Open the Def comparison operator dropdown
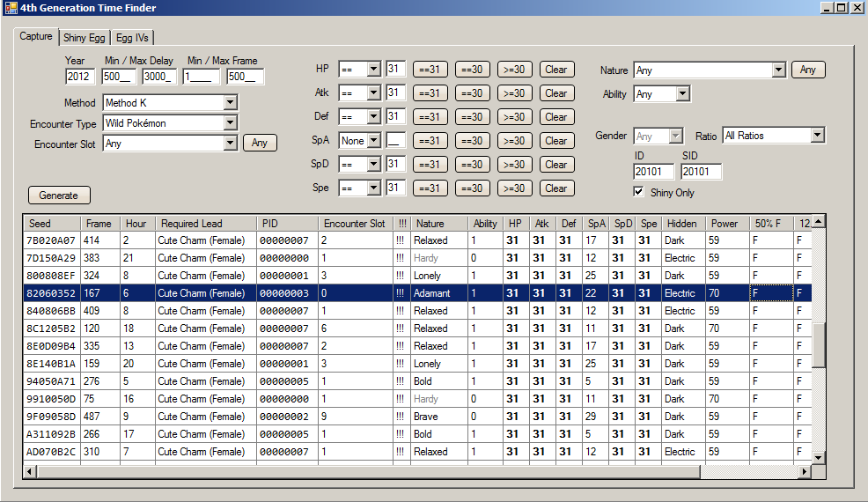The width and height of the screenshot is (868, 502). click(x=374, y=117)
